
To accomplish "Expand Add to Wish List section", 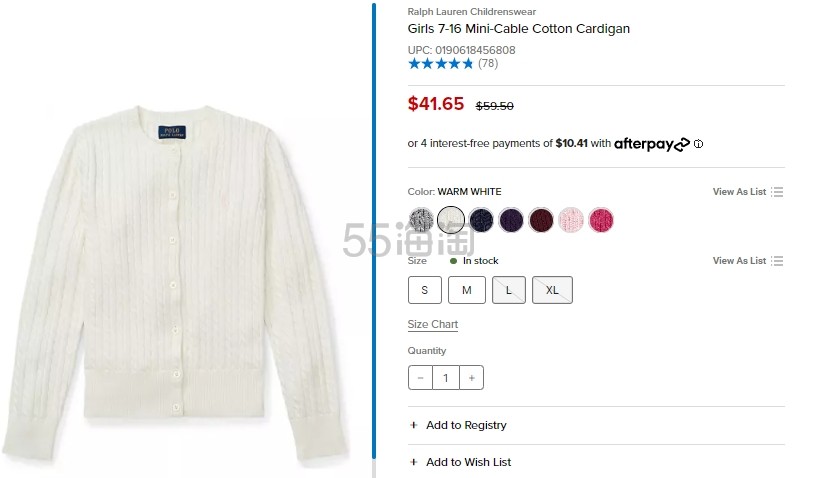I will 468,462.
